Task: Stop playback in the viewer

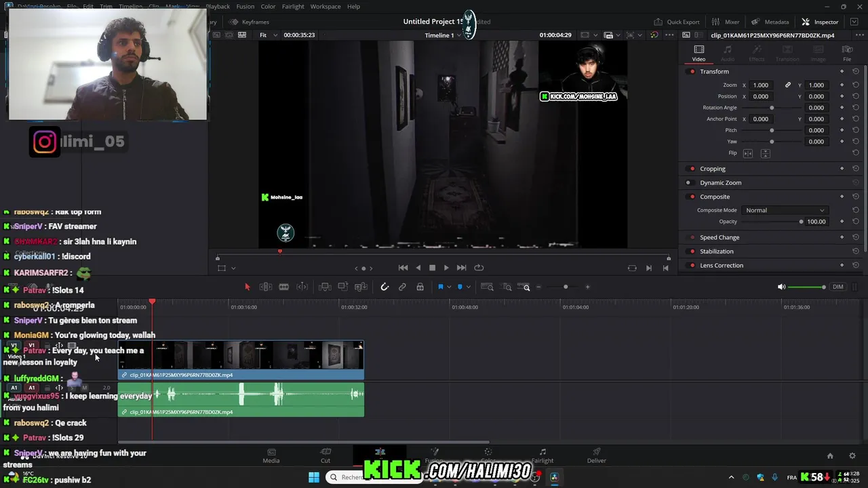Action: 432,268
